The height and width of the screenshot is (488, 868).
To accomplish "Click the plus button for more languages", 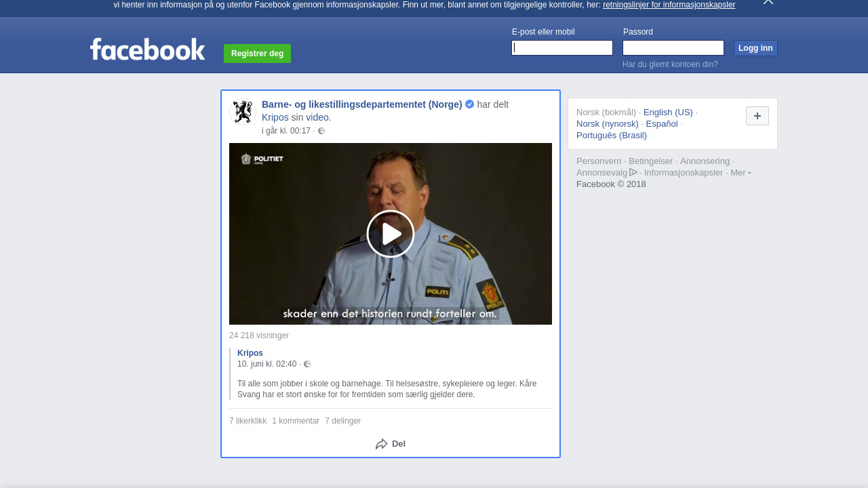I will tap(757, 116).
